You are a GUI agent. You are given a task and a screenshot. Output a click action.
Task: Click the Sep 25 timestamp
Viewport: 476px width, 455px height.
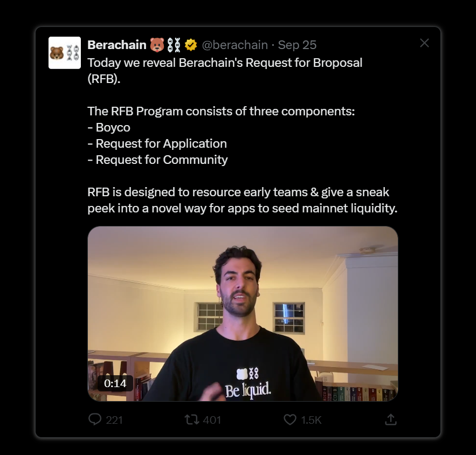point(297,45)
